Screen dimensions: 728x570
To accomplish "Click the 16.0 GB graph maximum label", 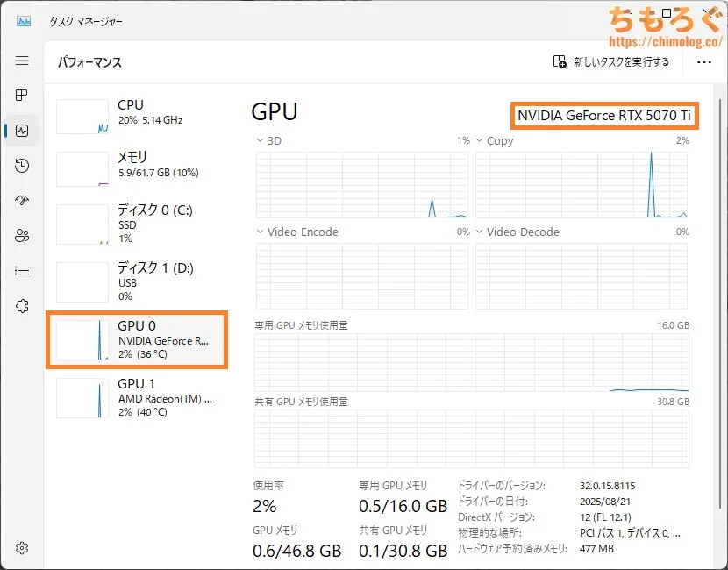I will coord(674,325).
